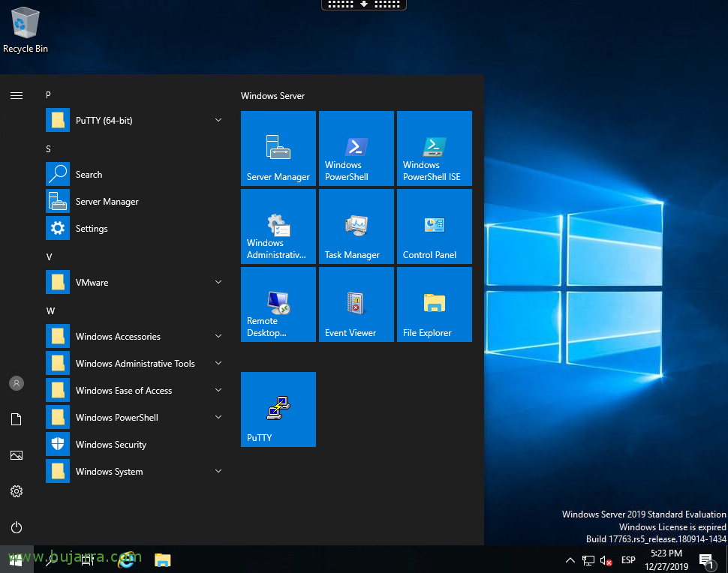
Task: Click the muted volume icon in the tray
Action: (606, 560)
